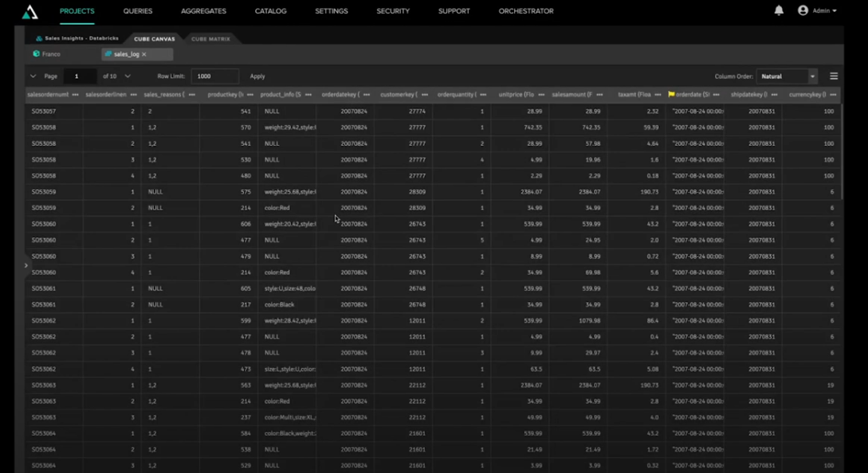
Task: Open options for orderdate column
Action: (x=717, y=95)
